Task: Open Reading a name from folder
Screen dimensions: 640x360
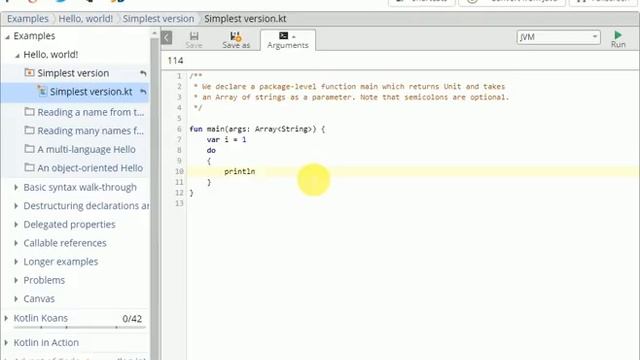Action: point(91,112)
